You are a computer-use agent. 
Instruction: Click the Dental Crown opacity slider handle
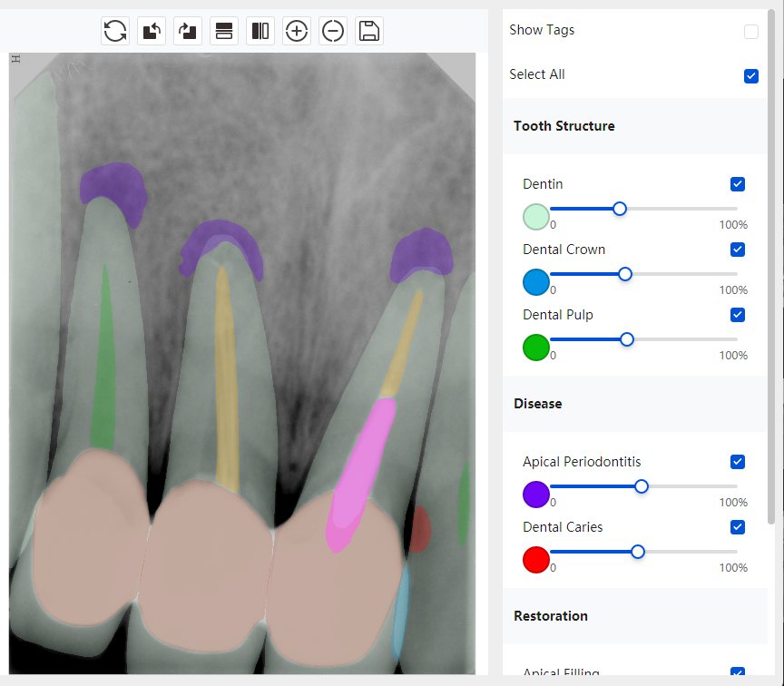[625, 274]
